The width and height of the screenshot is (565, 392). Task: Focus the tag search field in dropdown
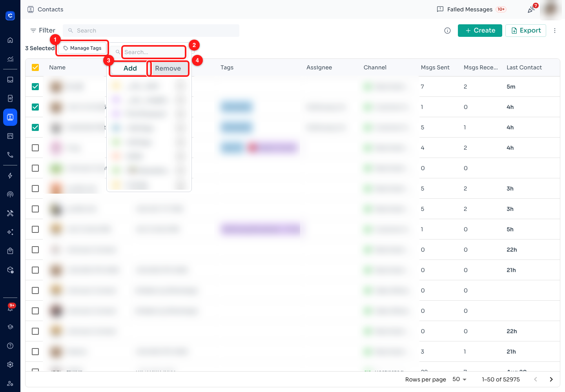click(x=153, y=52)
